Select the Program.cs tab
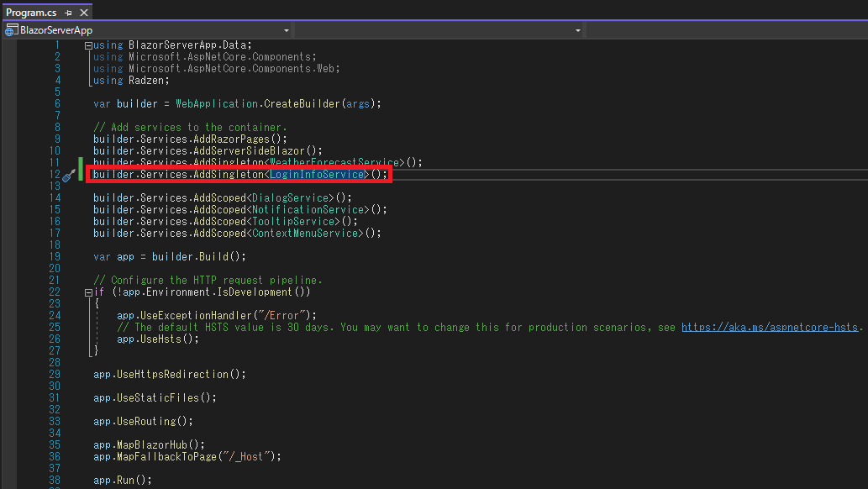This screenshot has height=489, width=868. (x=31, y=13)
